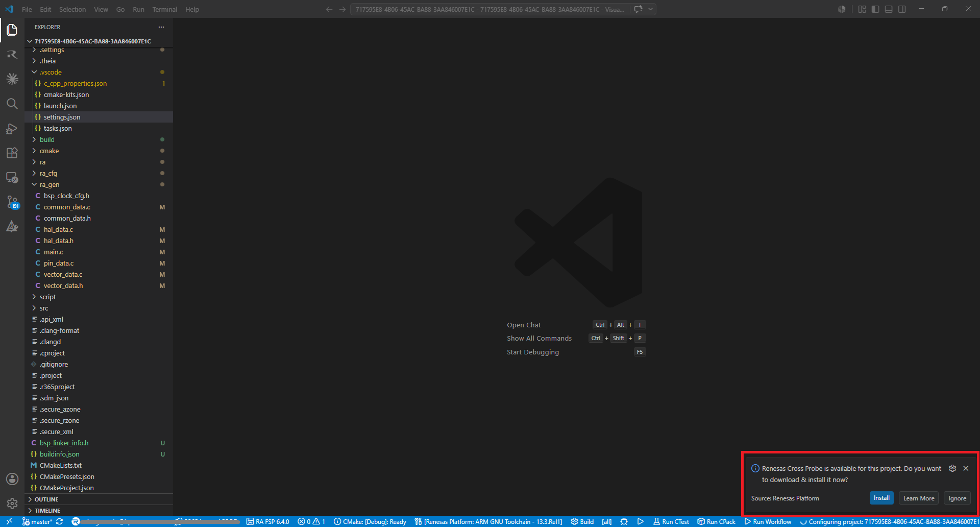Open the Terminal menu
980x527 pixels.
tap(164, 9)
